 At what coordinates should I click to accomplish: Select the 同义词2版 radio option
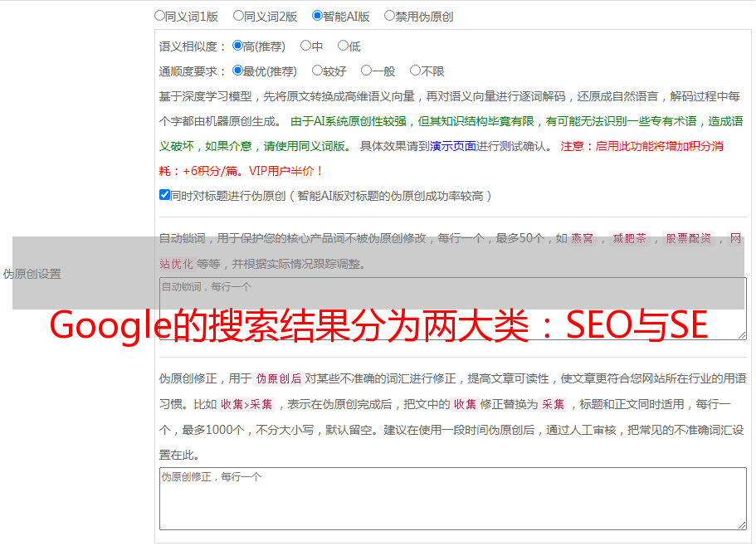[x=238, y=16]
